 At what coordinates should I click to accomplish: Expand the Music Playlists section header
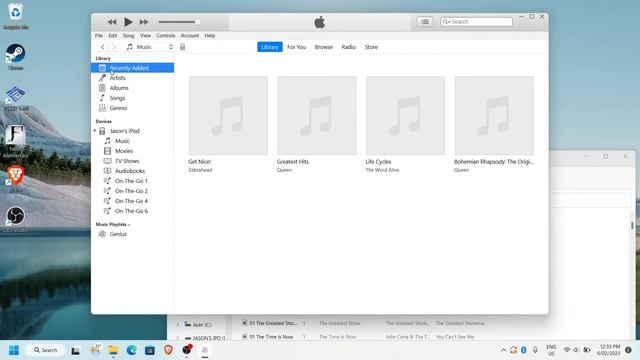click(x=113, y=224)
